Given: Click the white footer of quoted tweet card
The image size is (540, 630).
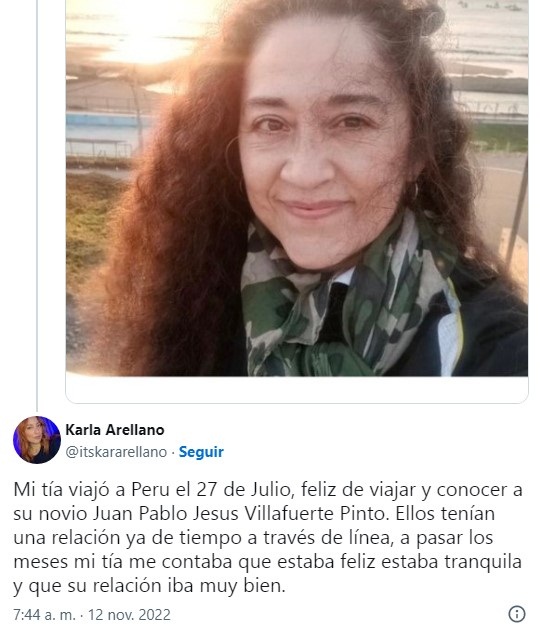Looking at the screenshot, I should coord(297,389).
